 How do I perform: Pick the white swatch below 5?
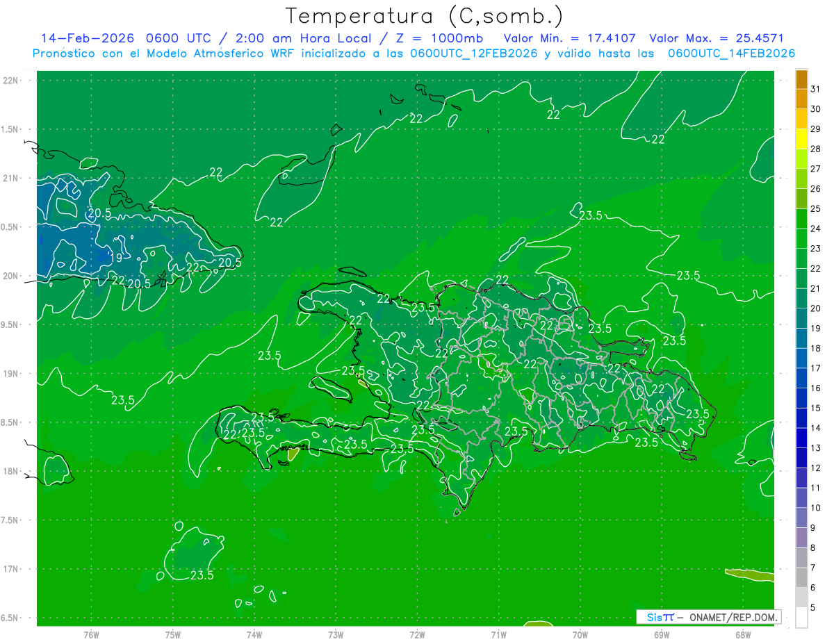(801, 618)
